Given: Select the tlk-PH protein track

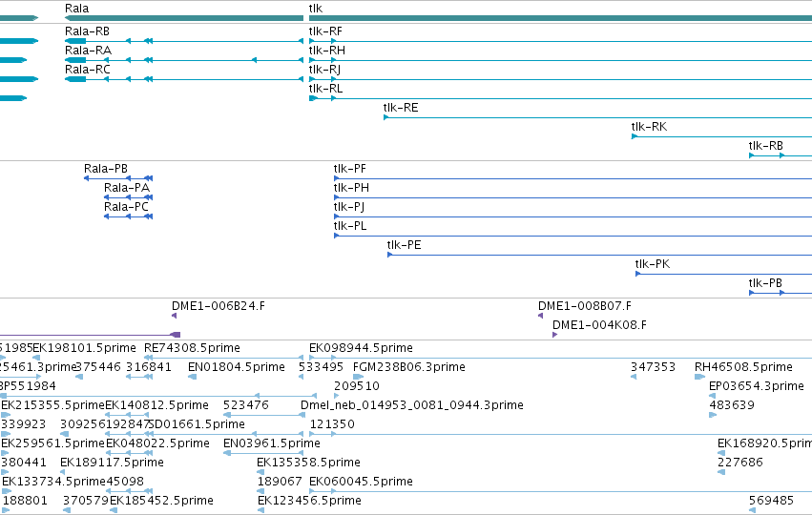Looking at the screenshot, I should (573, 197).
